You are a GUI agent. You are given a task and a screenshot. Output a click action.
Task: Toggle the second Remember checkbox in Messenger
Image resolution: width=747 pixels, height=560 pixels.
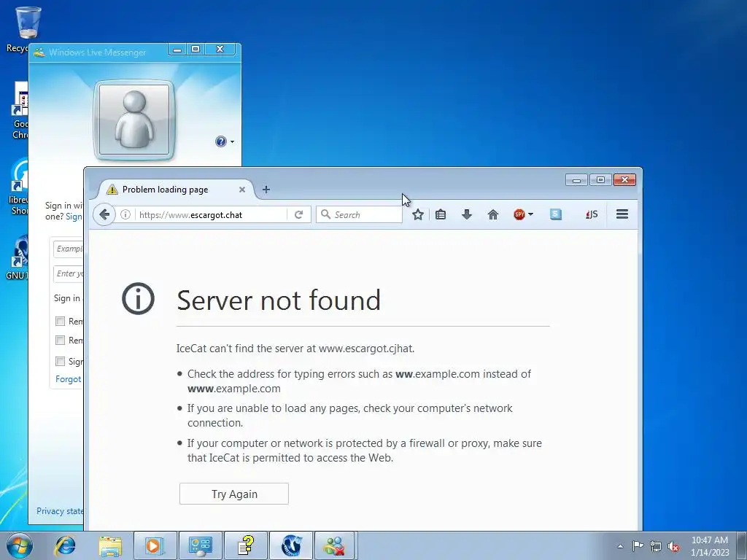(60, 340)
